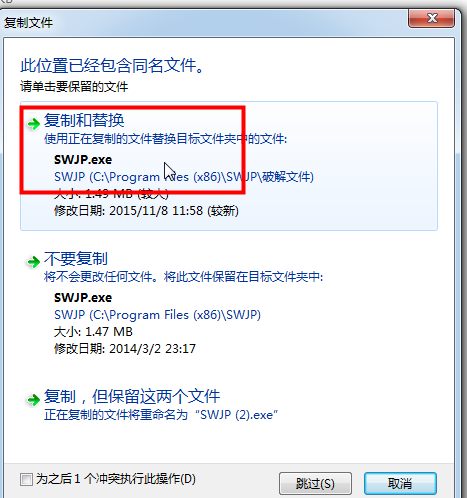This screenshot has width=467, height=498.
Task: Close the 复制文件 dialog with X
Action: [431, 18]
